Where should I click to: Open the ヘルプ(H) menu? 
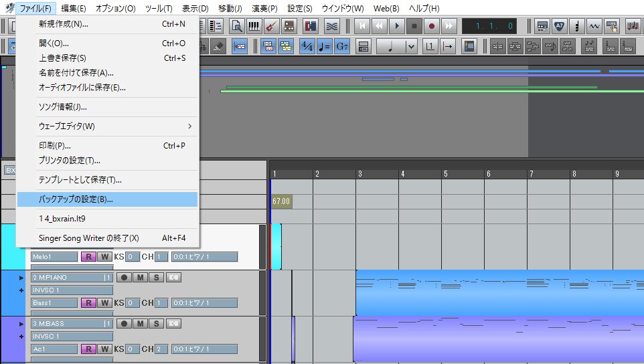[x=424, y=8]
